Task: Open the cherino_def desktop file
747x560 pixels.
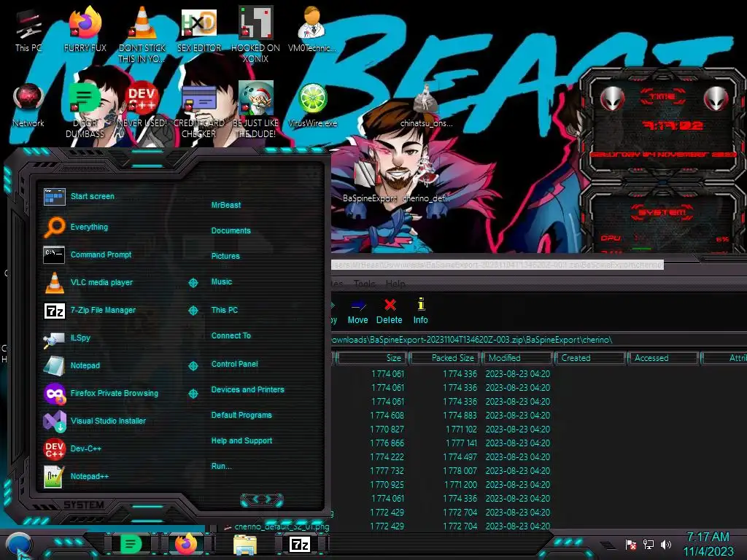Action: (x=426, y=181)
